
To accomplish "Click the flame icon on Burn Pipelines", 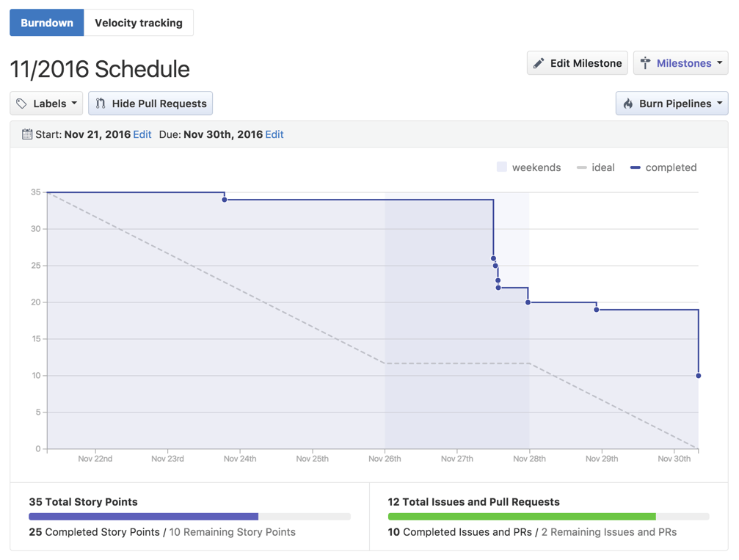I will tap(628, 103).
